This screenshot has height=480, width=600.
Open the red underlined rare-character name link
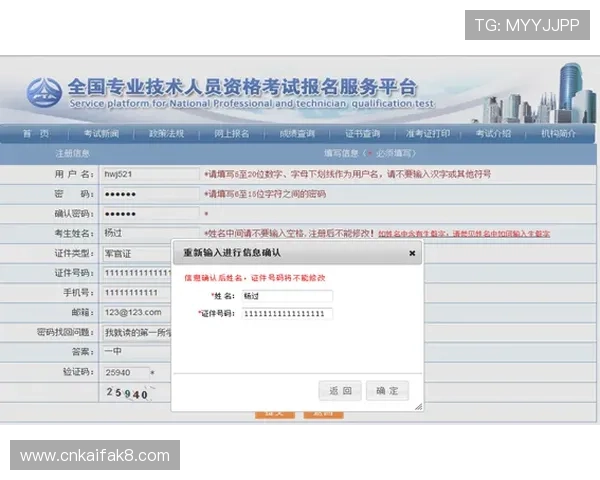pyautogui.click(x=464, y=233)
